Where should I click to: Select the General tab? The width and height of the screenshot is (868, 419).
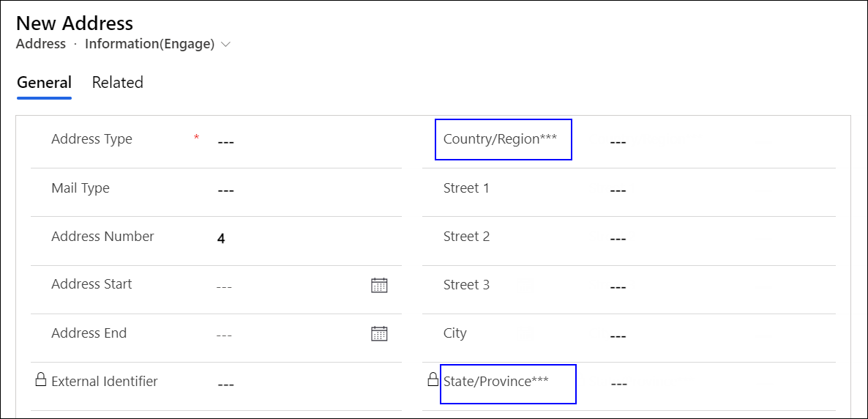tap(44, 83)
